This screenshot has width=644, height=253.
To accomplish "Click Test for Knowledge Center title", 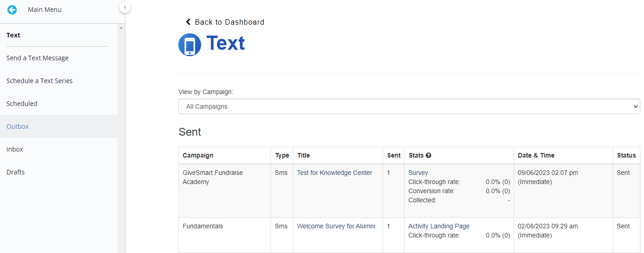I will [334, 173].
